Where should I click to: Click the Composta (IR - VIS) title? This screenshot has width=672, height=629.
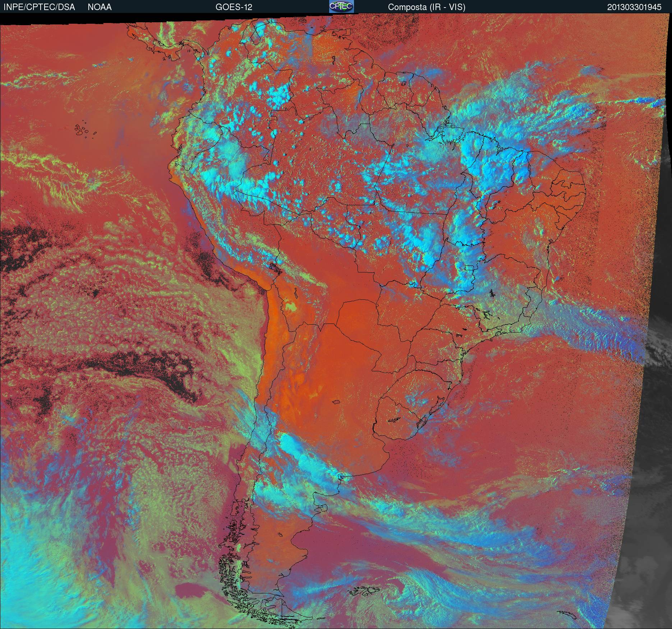pyautogui.click(x=427, y=7)
